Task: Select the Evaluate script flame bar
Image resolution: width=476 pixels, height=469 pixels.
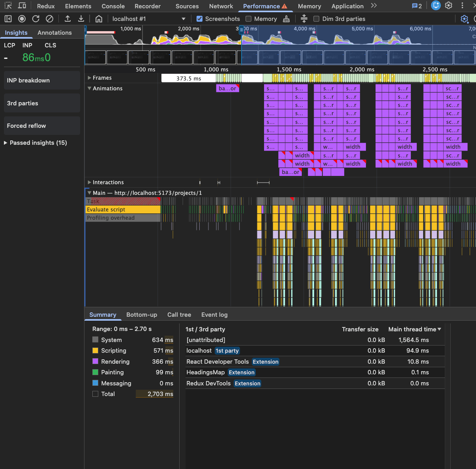Action: pyautogui.click(x=122, y=209)
